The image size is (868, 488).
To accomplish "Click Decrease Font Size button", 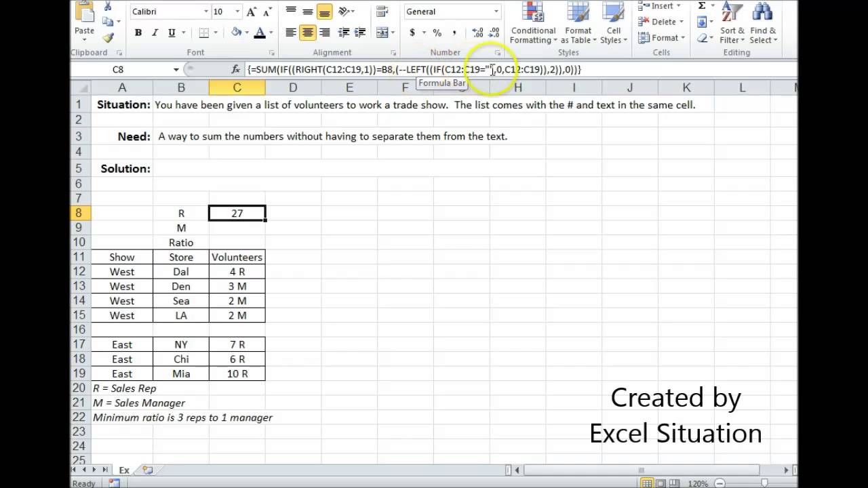I will [x=267, y=12].
